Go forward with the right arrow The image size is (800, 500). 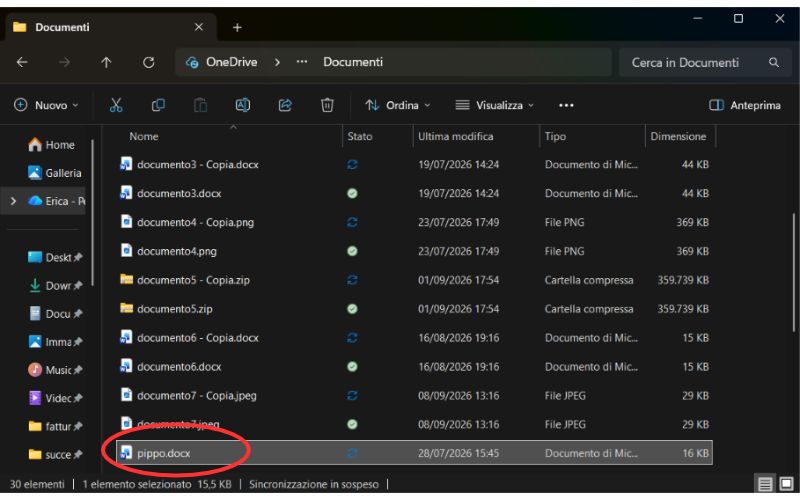(x=64, y=62)
